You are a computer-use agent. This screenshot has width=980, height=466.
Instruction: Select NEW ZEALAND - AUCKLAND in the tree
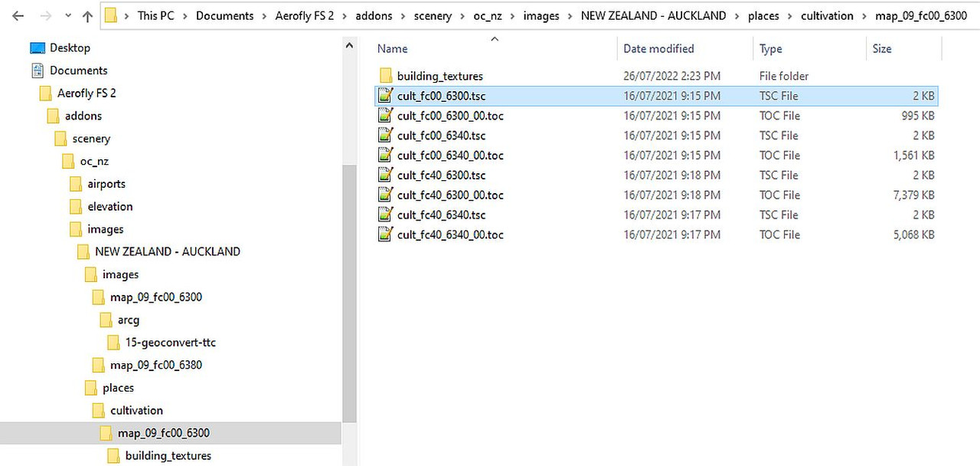[168, 251]
